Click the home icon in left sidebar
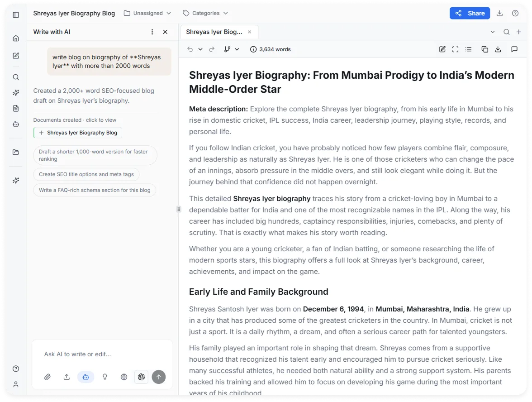Viewport: 532px width, 402px height. (x=15, y=38)
